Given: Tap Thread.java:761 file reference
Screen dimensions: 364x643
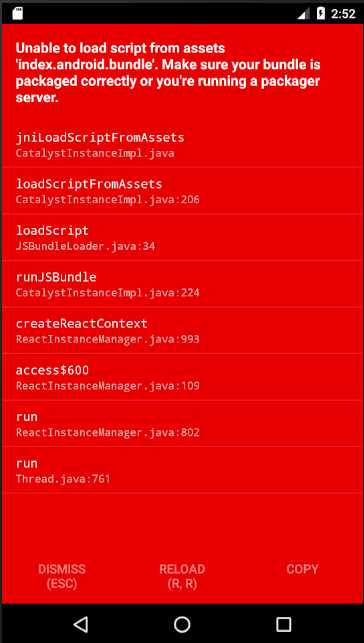Looking at the screenshot, I should [63, 479].
